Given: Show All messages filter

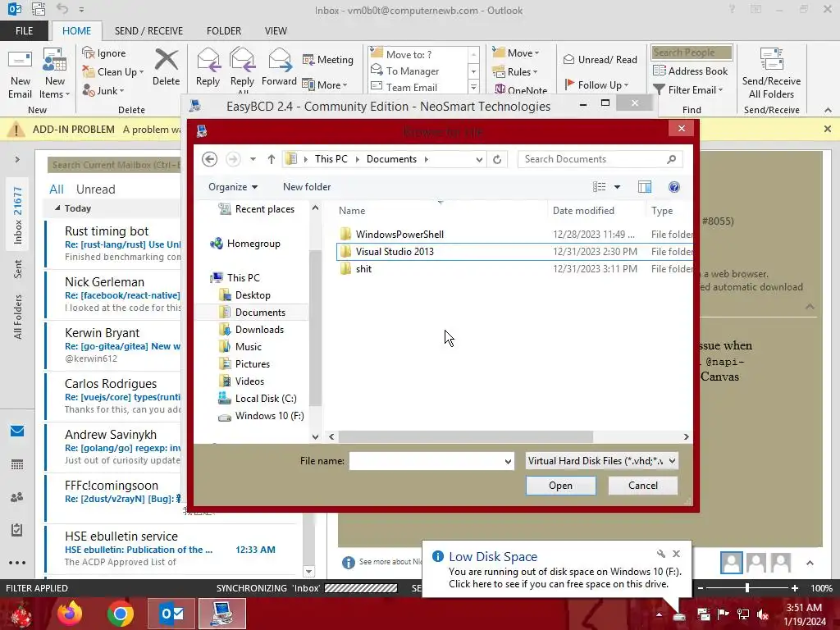Looking at the screenshot, I should point(57,189).
